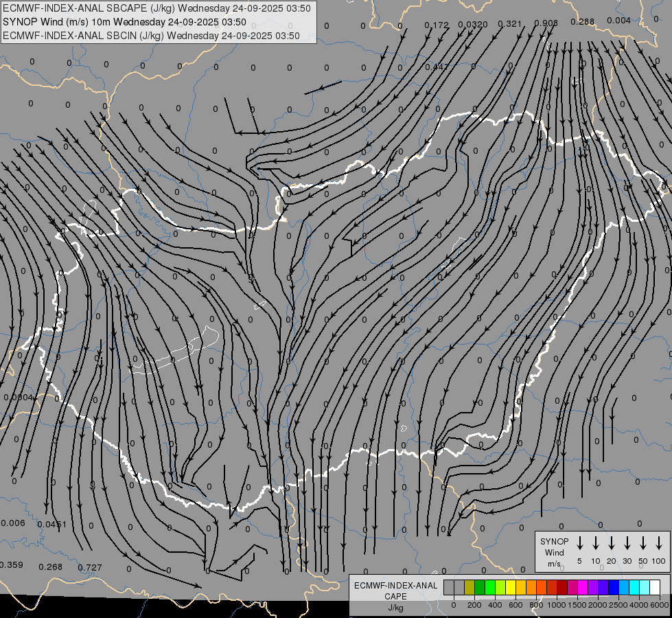This screenshot has height=618, width=672.
Task: Pick the bright green CAPE swatch
Action: tap(490, 587)
